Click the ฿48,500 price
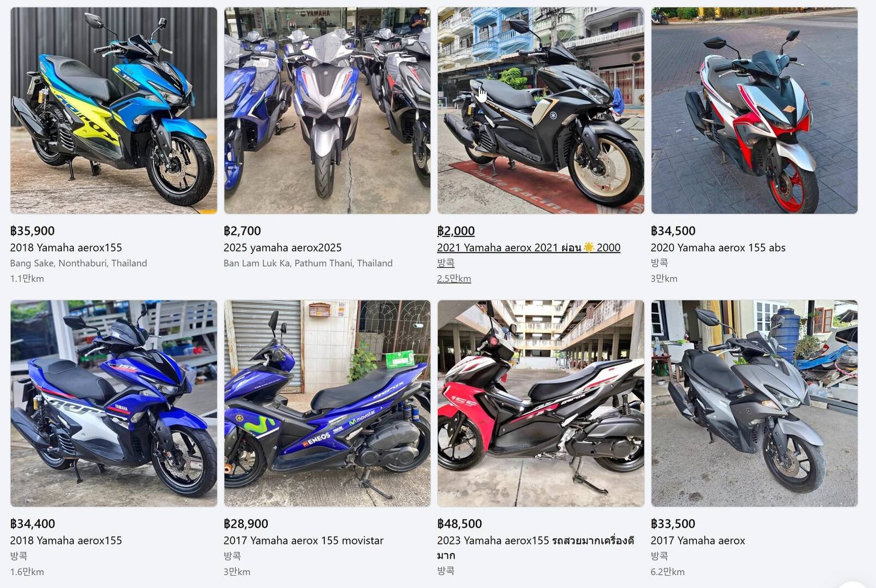The height and width of the screenshot is (588, 876). click(x=459, y=524)
